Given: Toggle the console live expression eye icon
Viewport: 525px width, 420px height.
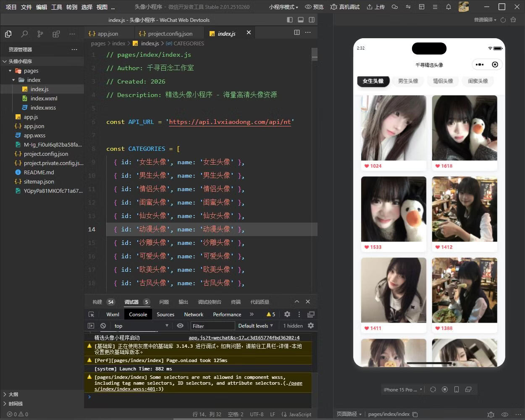Looking at the screenshot, I should pos(180,325).
